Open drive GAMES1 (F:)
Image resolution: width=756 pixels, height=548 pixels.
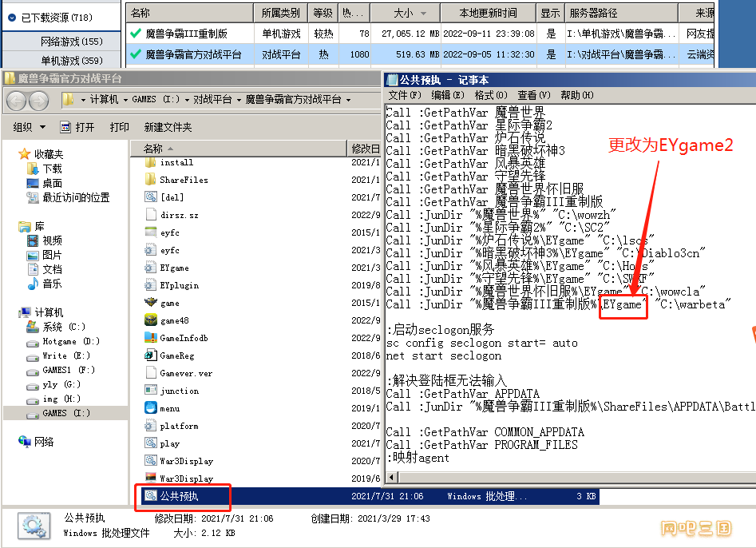61,370
